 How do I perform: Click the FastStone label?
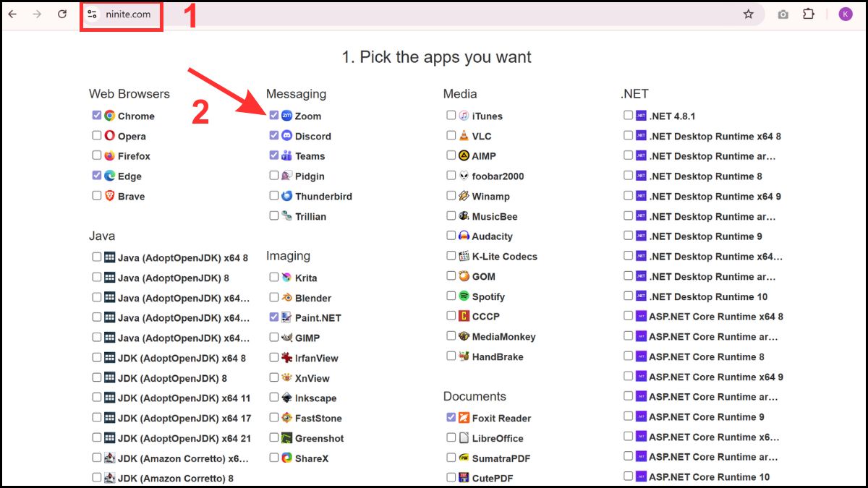point(318,418)
